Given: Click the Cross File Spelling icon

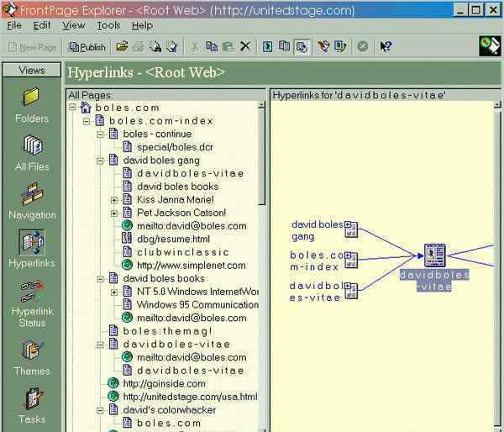Looking at the screenshot, I should pos(172,47).
